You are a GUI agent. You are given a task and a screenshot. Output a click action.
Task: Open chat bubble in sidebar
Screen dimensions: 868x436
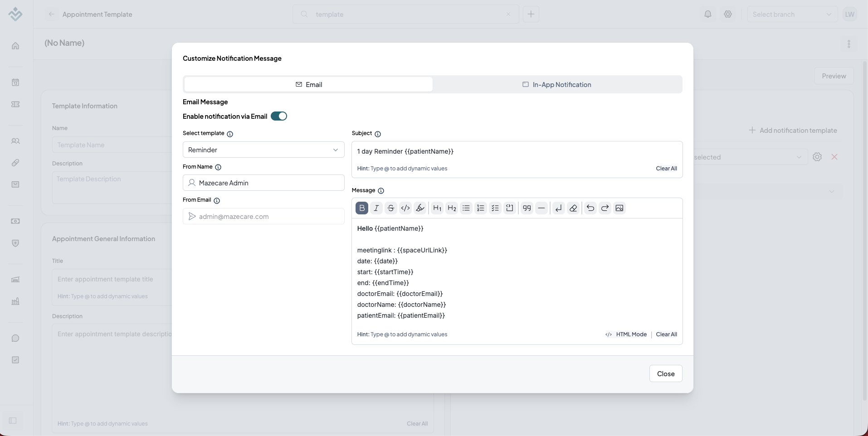click(x=15, y=338)
